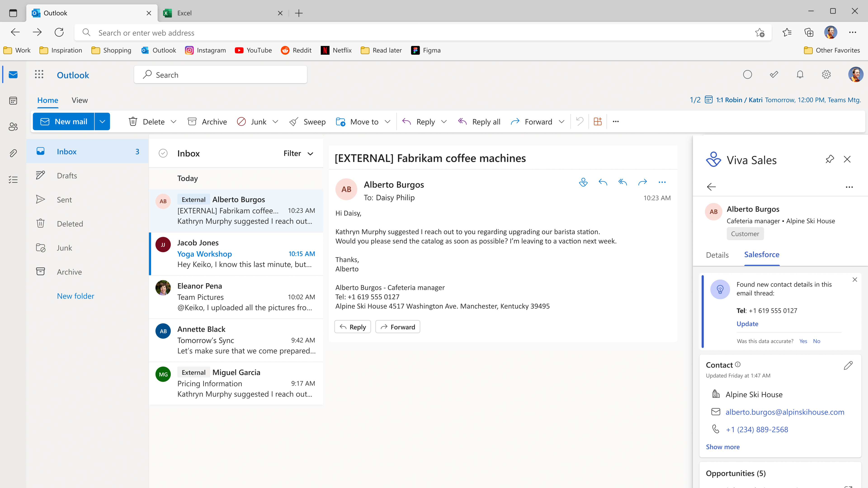The height and width of the screenshot is (488, 868).
Task: Open more ribbon options ellipsis
Action: 616,121
